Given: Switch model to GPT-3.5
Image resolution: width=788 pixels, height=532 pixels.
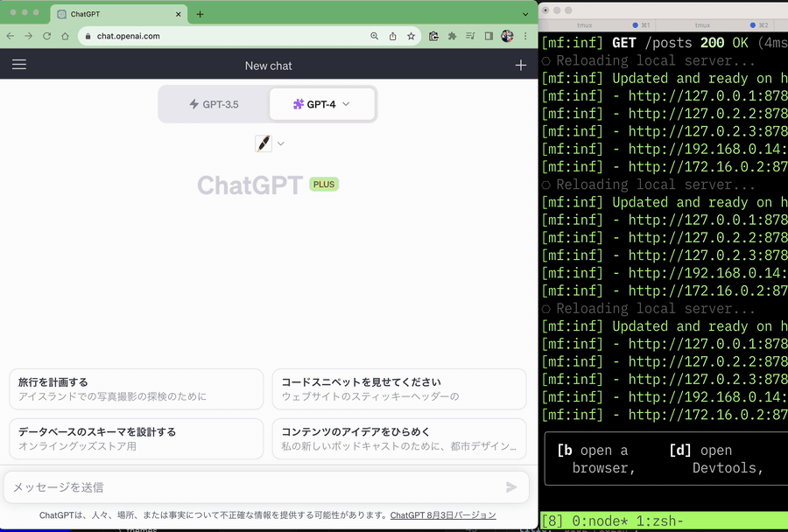Looking at the screenshot, I should tap(215, 104).
